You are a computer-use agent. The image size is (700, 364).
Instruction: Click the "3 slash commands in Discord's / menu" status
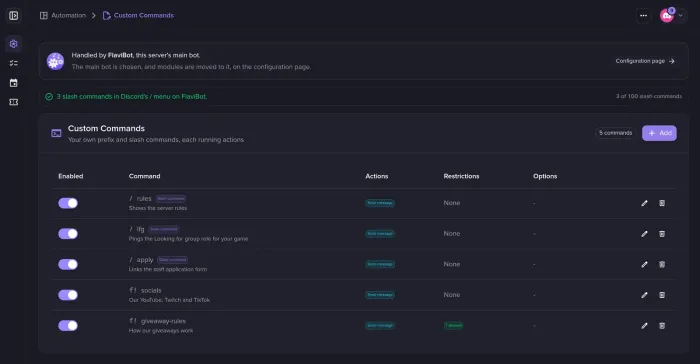pyautogui.click(x=132, y=96)
